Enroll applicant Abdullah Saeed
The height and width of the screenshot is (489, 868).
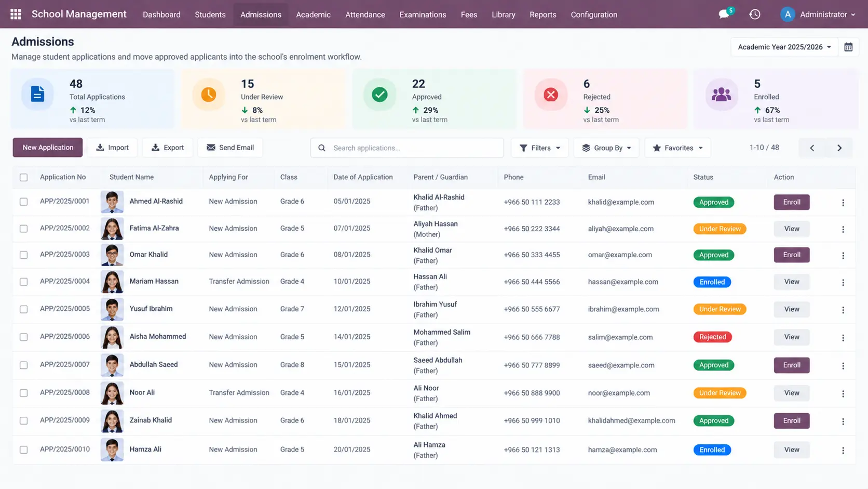792,365
